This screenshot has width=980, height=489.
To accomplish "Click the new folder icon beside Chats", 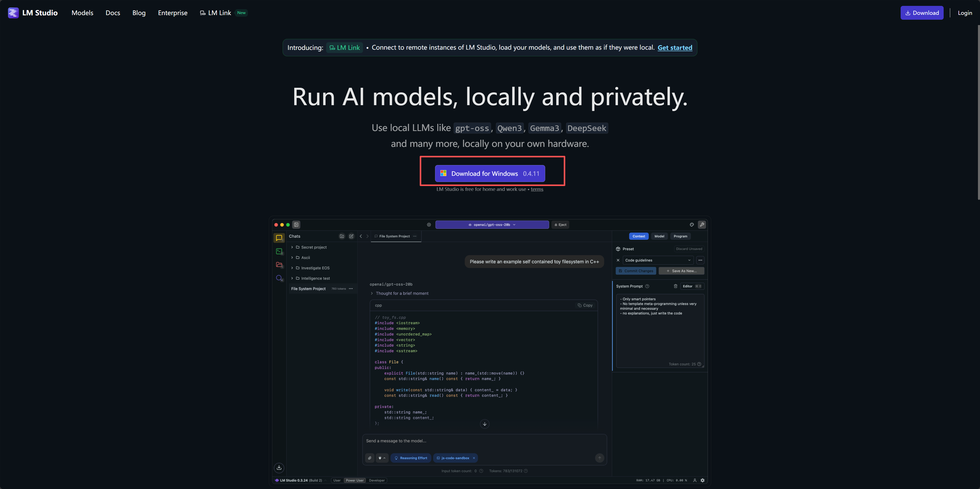I will pos(342,236).
